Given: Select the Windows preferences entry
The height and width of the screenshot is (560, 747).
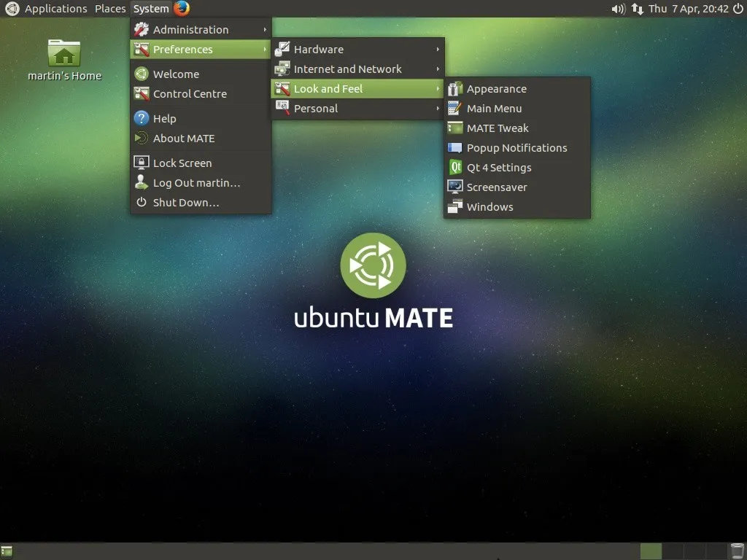Looking at the screenshot, I should [x=489, y=206].
